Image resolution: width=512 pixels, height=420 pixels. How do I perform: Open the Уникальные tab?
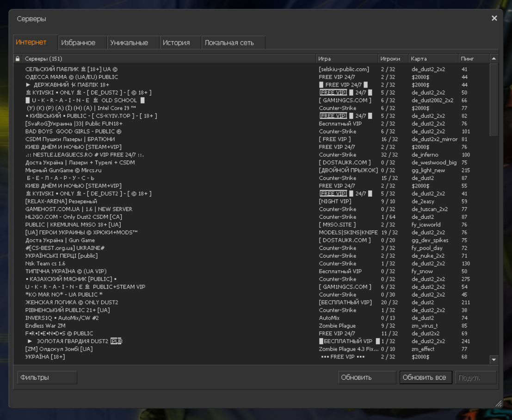click(129, 43)
